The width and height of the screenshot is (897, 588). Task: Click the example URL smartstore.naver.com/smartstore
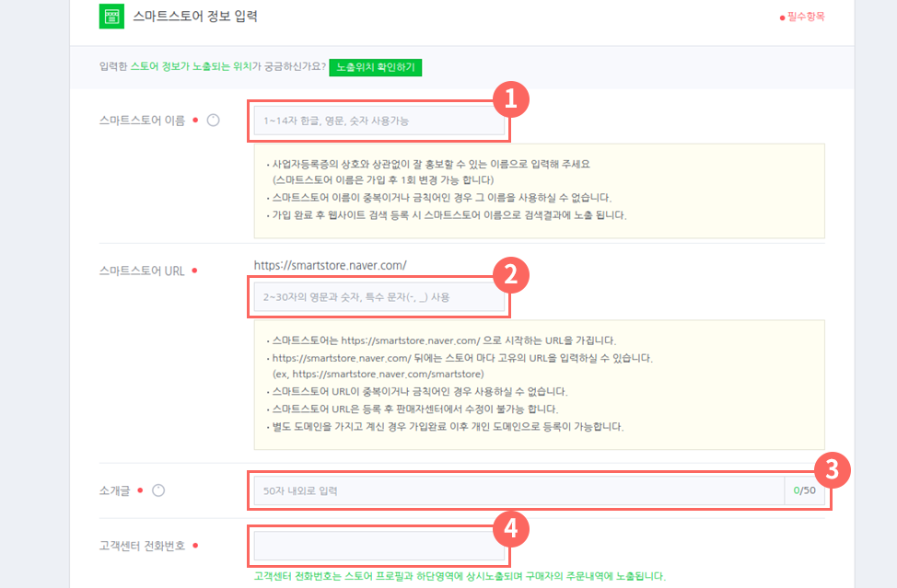coord(379,375)
